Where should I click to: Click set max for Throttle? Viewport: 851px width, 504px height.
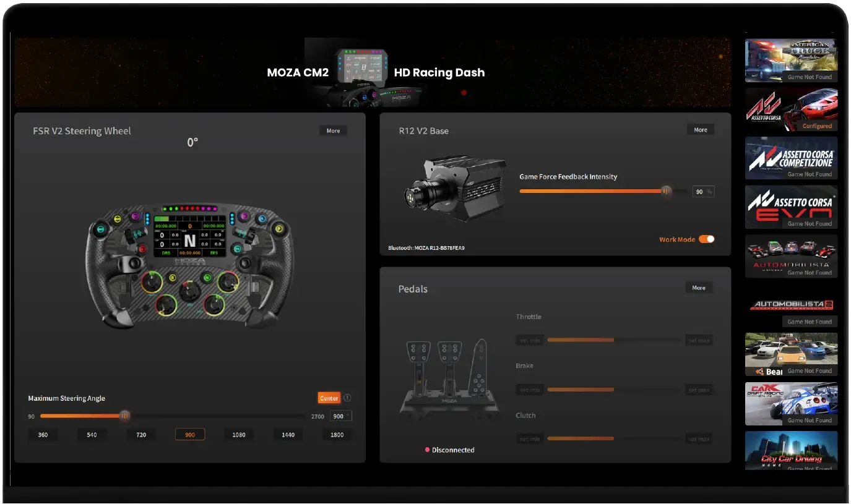click(699, 340)
